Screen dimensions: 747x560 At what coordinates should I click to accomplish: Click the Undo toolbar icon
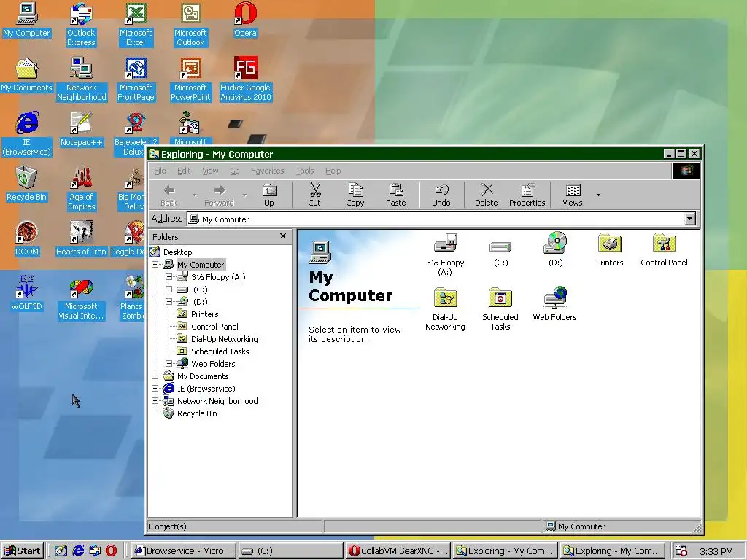[441, 190]
